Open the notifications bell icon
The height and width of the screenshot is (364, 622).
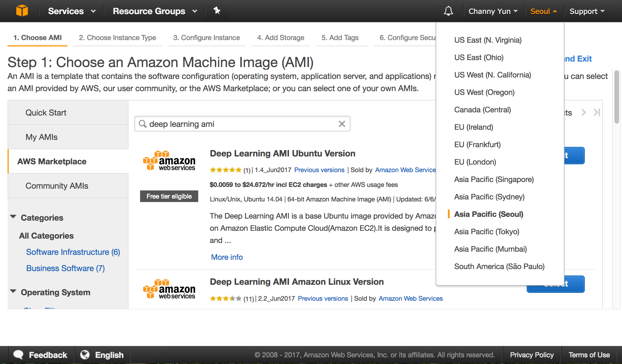[448, 11]
